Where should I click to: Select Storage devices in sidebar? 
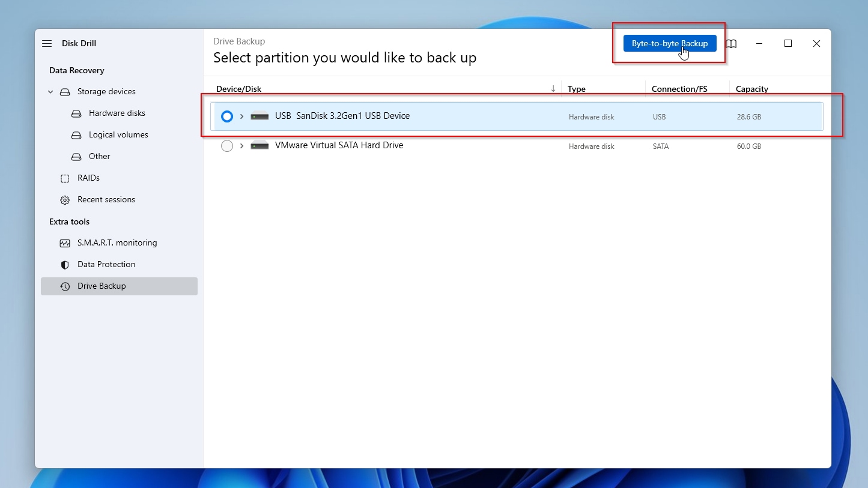point(106,91)
